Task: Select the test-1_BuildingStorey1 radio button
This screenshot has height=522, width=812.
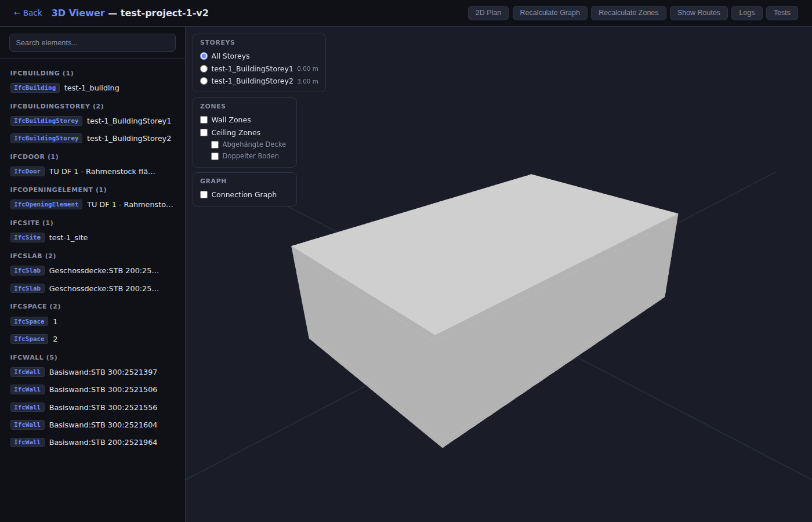Action: click(x=204, y=68)
